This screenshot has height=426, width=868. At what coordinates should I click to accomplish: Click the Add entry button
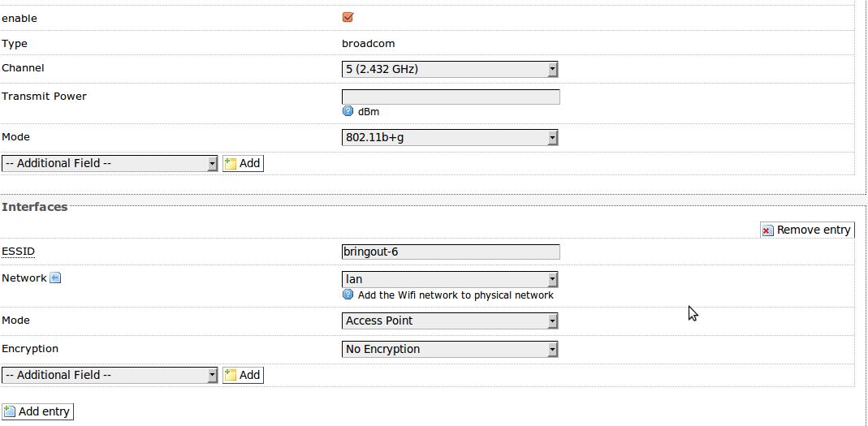(37, 411)
